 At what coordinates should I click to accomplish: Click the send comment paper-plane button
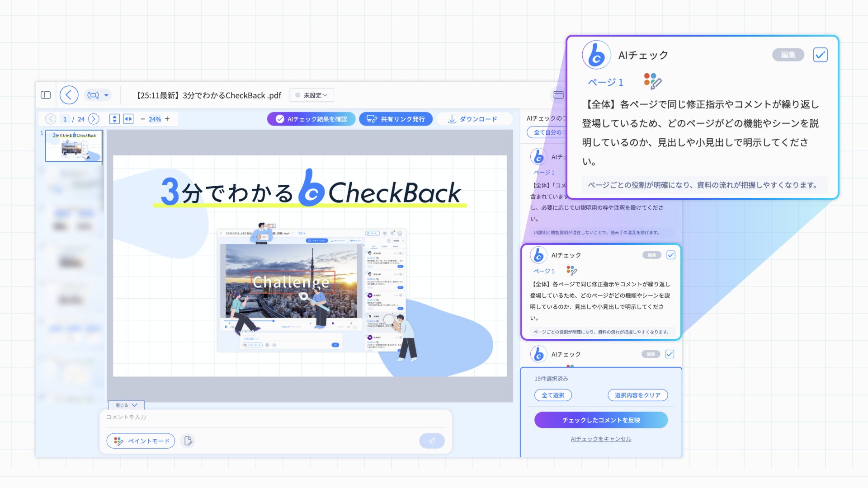[x=431, y=441]
